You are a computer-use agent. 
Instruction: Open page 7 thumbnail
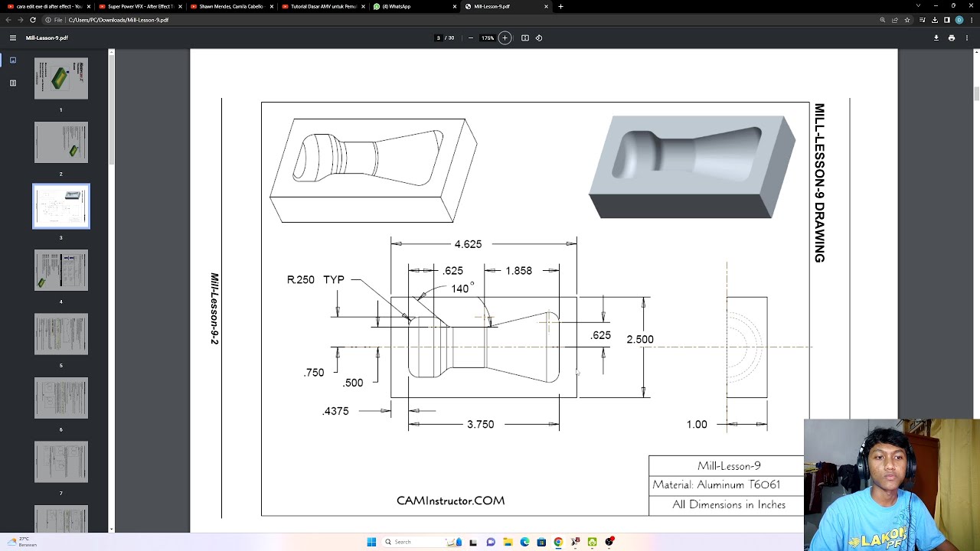61,461
